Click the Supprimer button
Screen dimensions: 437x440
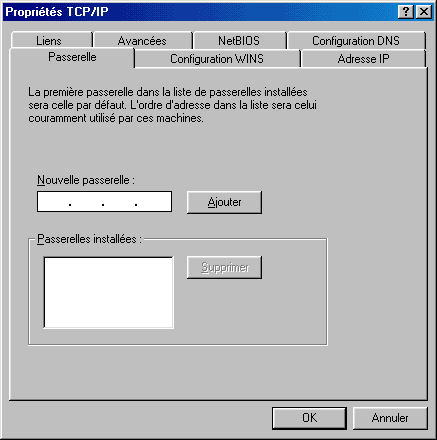[x=224, y=267]
